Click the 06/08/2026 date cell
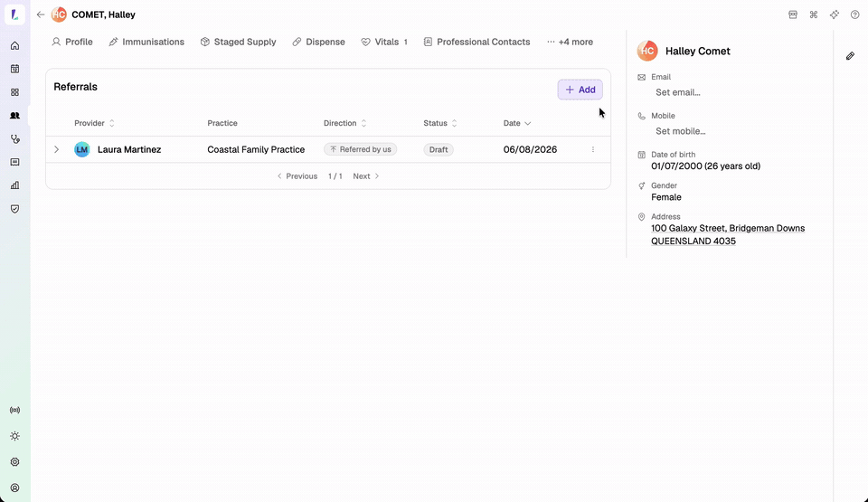 tap(530, 149)
